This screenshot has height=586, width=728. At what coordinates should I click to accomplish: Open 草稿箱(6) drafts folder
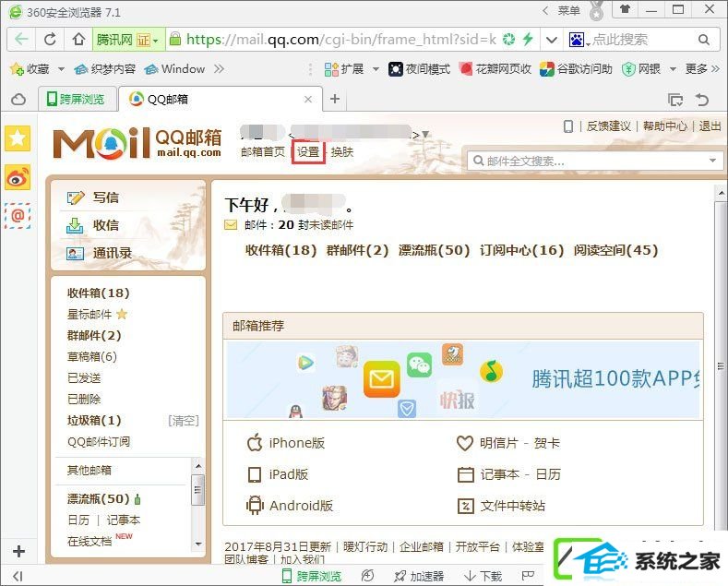pos(92,356)
